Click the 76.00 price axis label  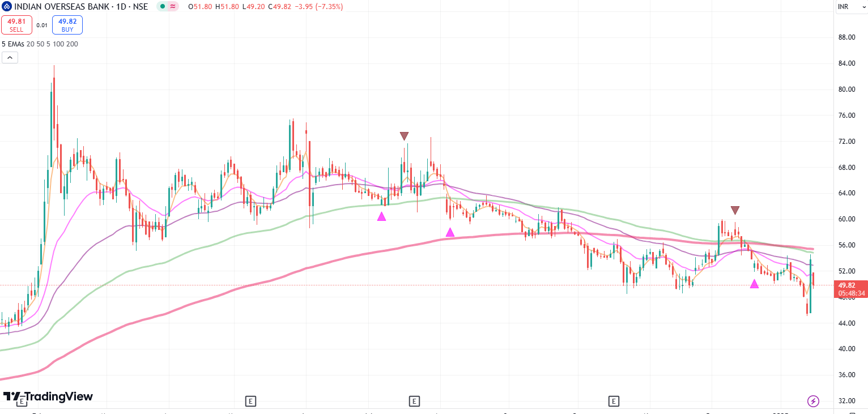click(846, 116)
